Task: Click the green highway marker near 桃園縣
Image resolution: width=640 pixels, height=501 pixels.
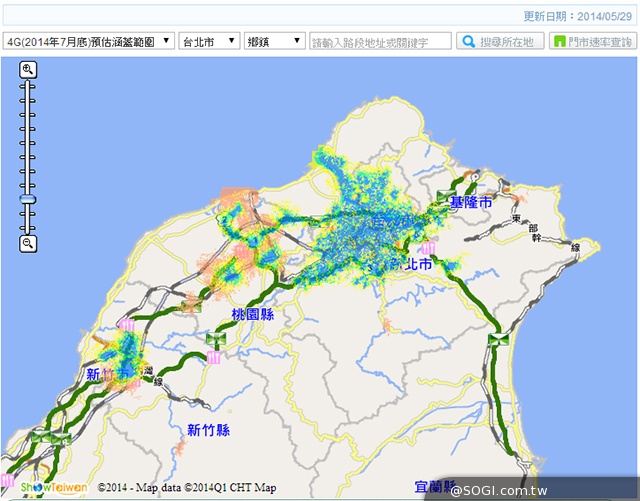Action: 215,340
